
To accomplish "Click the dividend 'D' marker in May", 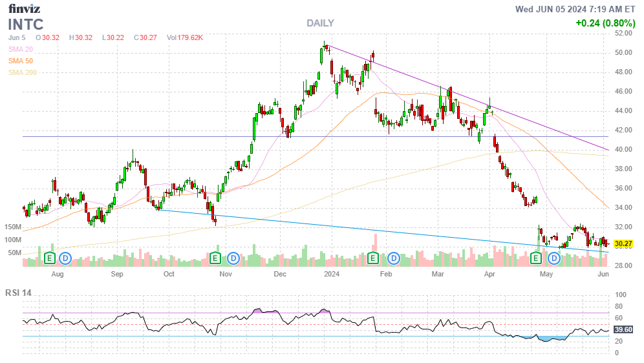I will coord(554,258).
